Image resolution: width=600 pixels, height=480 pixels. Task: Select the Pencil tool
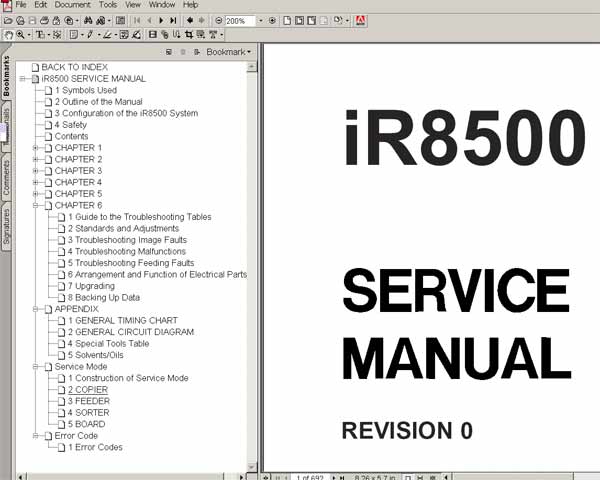(90, 35)
